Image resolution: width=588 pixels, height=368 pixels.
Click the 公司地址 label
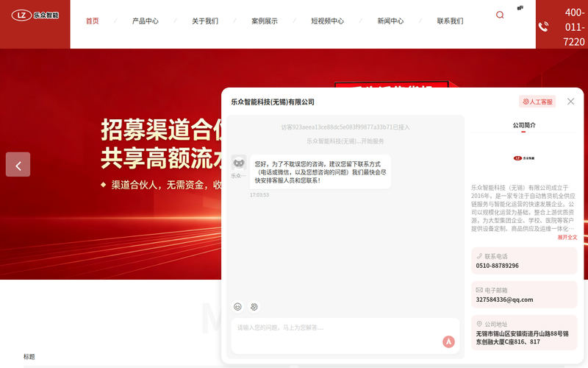coord(495,324)
